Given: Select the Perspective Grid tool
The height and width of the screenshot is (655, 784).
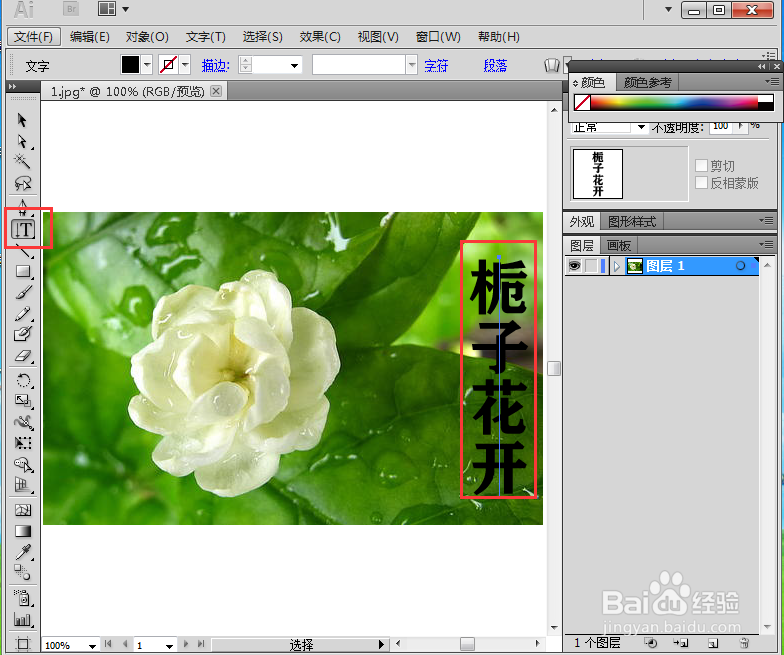Looking at the screenshot, I should click(23, 484).
